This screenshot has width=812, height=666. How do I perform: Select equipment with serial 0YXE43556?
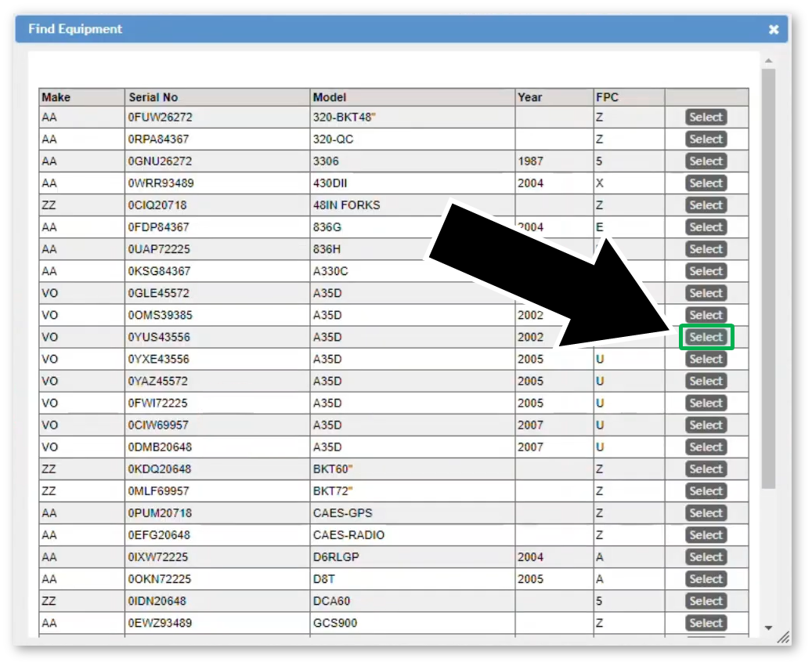click(706, 359)
